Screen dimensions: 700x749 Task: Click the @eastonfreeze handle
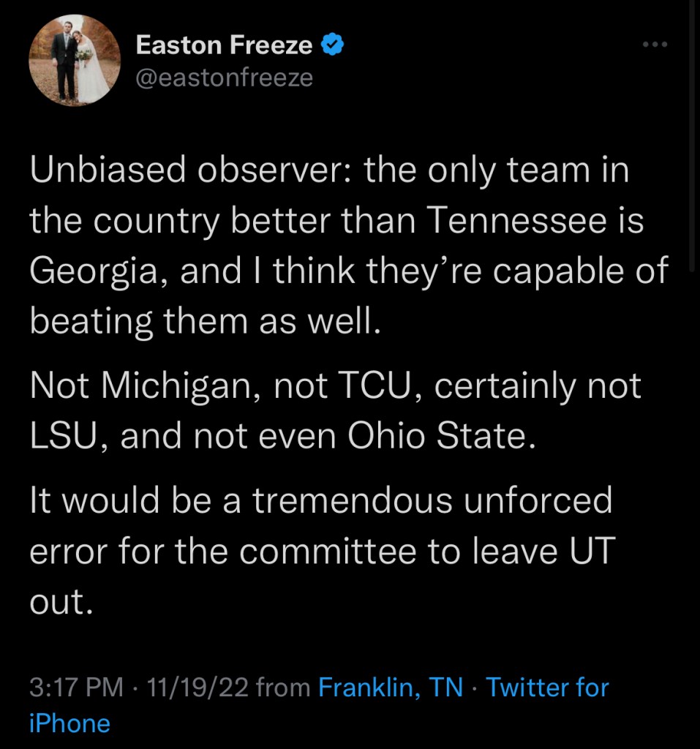[225, 76]
